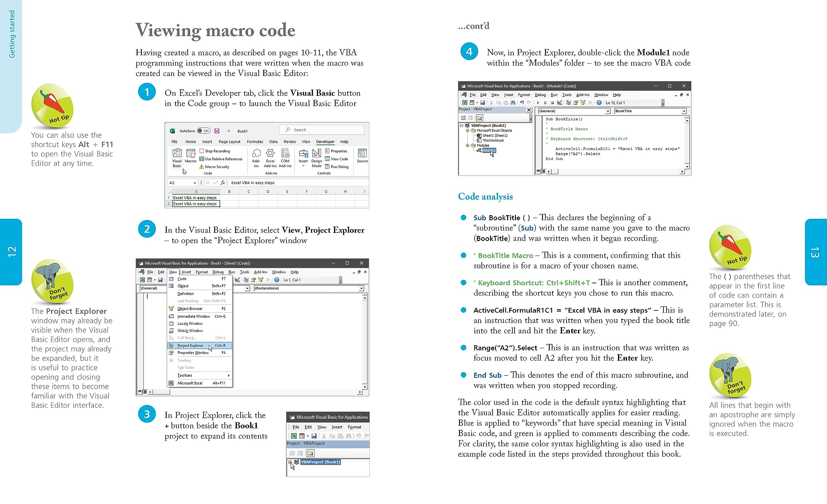Image resolution: width=827 pixels, height=504 pixels.
Task: Click Toggle Folders icon in Project pane
Action: click(x=479, y=118)
